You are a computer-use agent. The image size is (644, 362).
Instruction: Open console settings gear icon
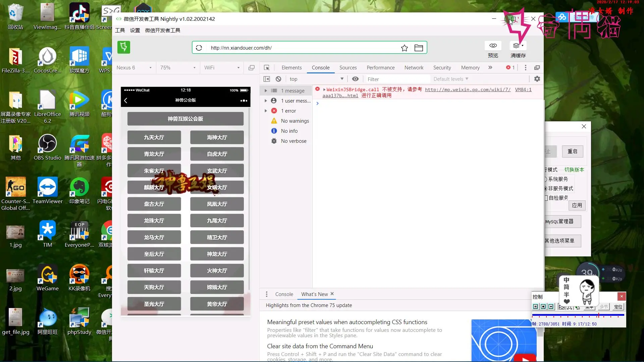coord(537,79)
